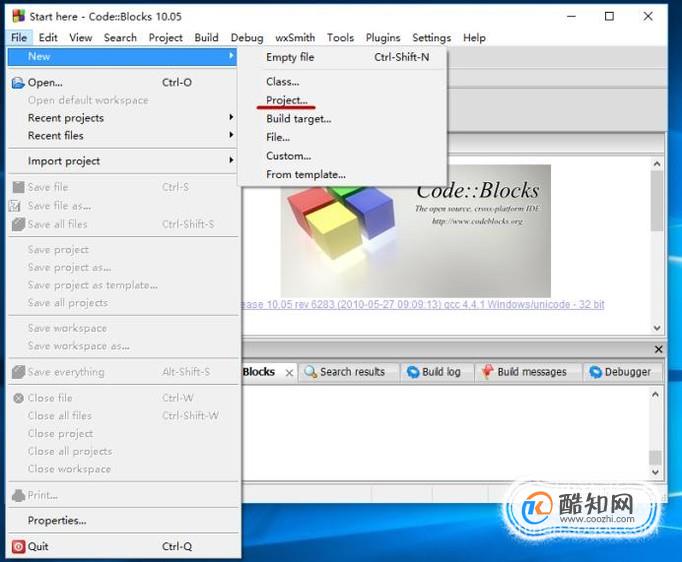The height and width of the screenshot is (562, 682).
Task: Open the Debug menu
Action: click(247, 38)
